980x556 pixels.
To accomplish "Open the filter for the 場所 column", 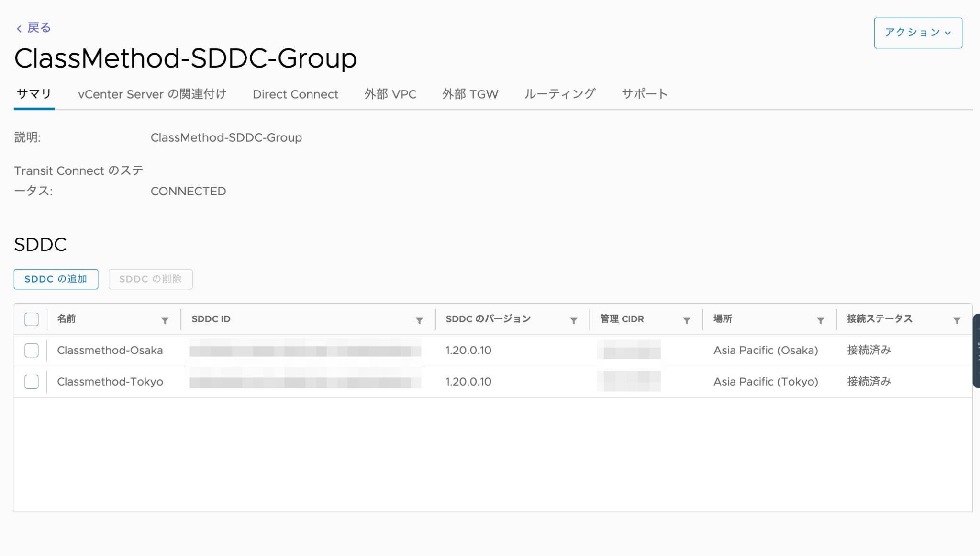I will [x=821, y=320].
